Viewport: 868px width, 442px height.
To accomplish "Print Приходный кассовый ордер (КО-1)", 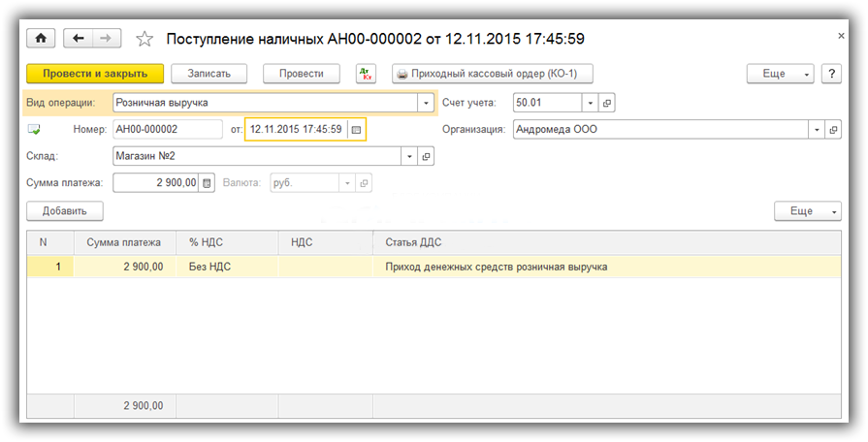I will tap(492, 74).
